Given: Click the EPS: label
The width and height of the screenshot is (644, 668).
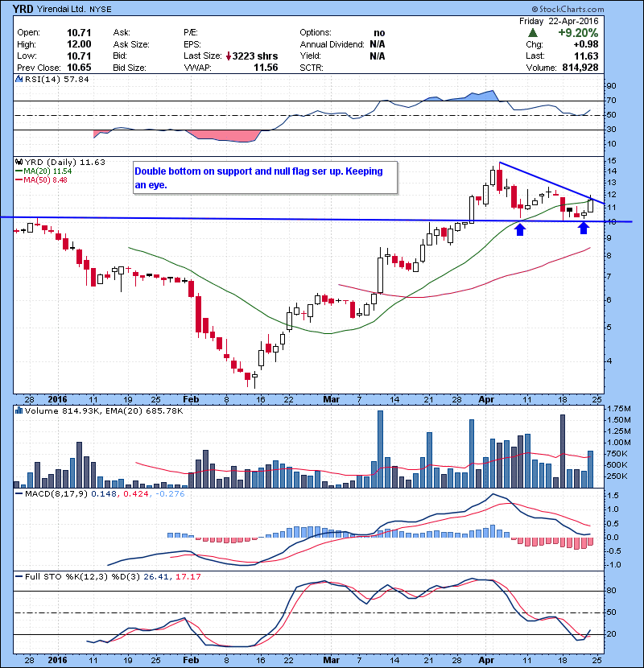Looking at the screenshot, I should point(192,44).
